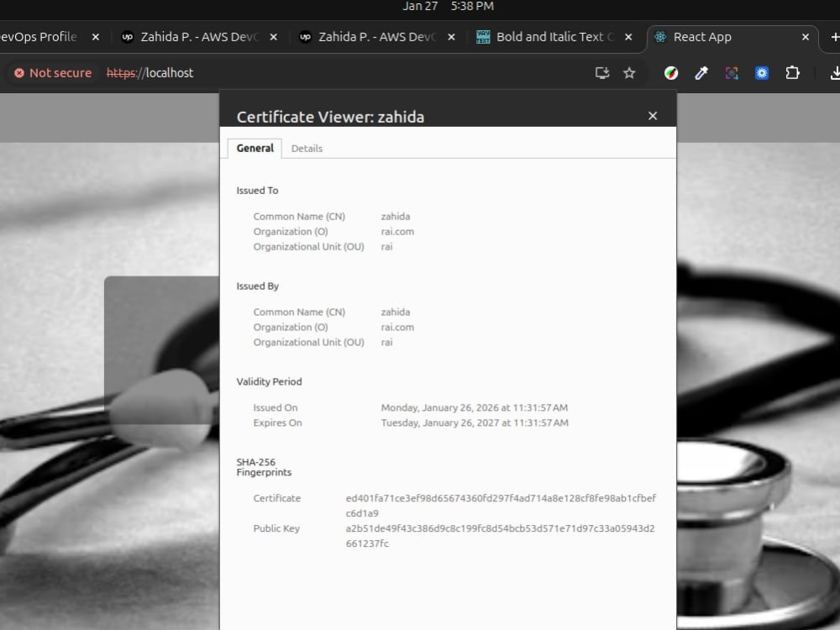This screenshot has height=630, width=840.
Task: Click Issued By organization value rai.com
Action: pyautogui.click(x=397, y=327)
